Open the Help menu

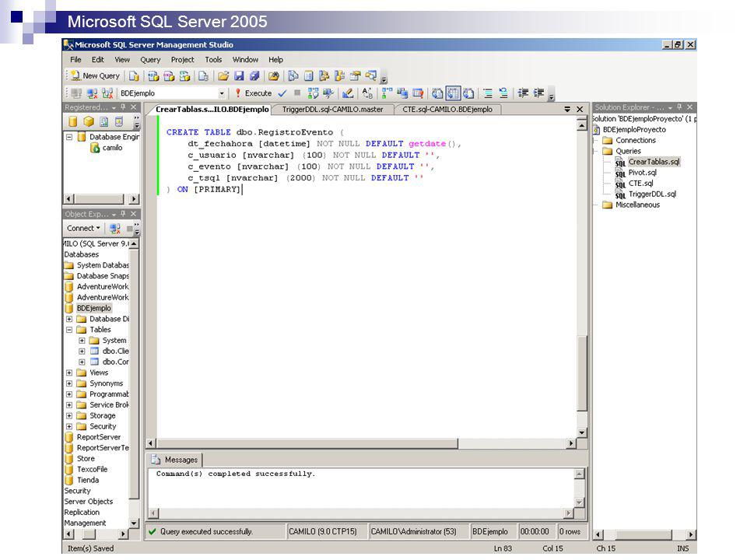click(275, 60)
